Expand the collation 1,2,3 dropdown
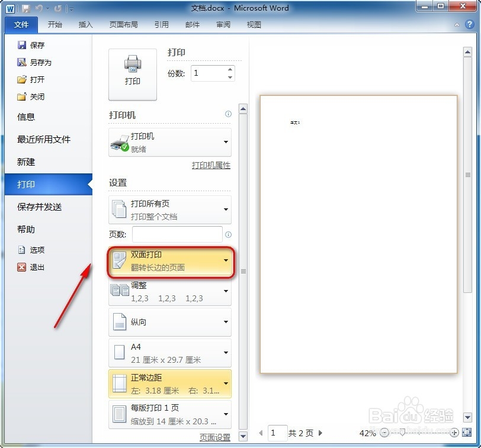Viewport: 481px width, 448px height. click(169, 292)
